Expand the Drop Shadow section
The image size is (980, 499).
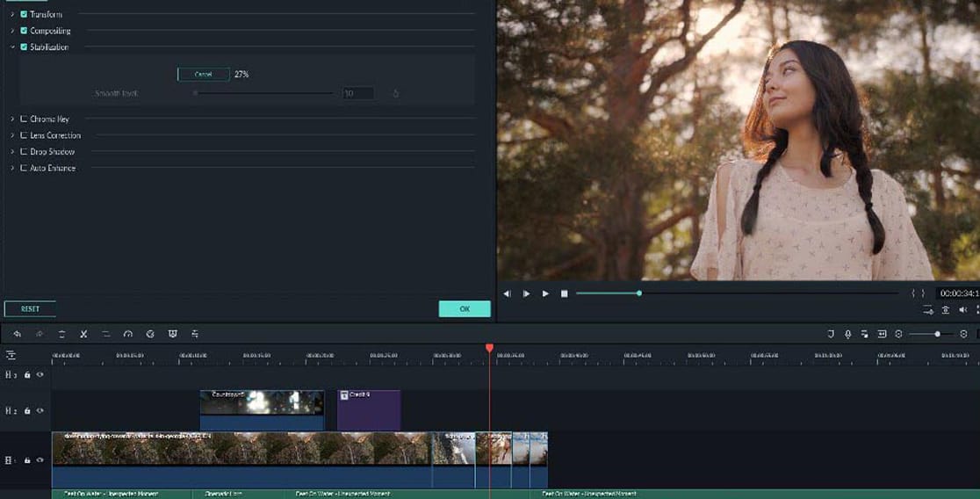pos(12,152)
